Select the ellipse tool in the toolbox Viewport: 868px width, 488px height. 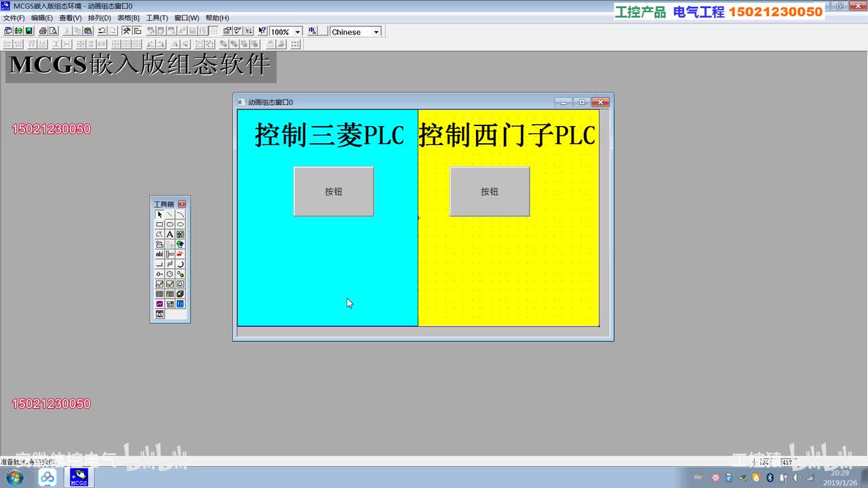[x=180, y=224]
